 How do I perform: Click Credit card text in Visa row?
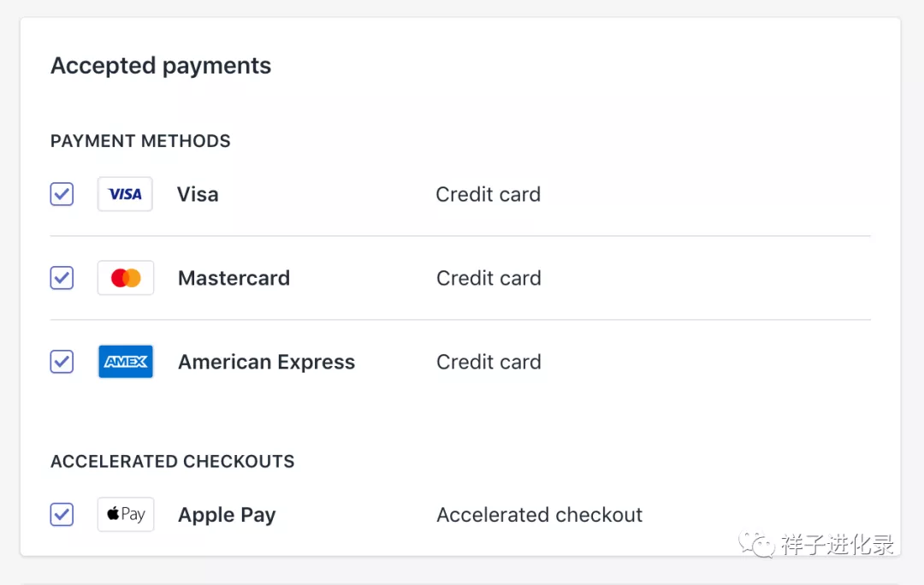coord(488,194)
